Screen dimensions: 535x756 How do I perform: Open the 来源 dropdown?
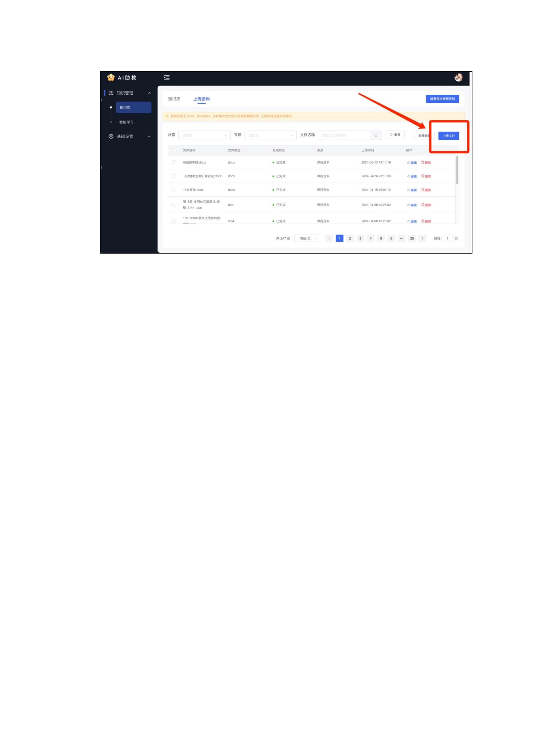tap(271, 135)
